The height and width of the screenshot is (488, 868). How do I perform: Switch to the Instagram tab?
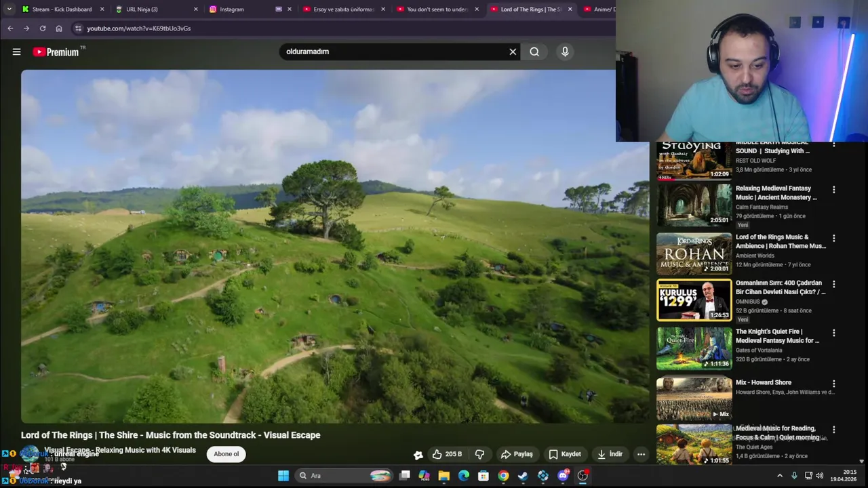pos(251,9)
